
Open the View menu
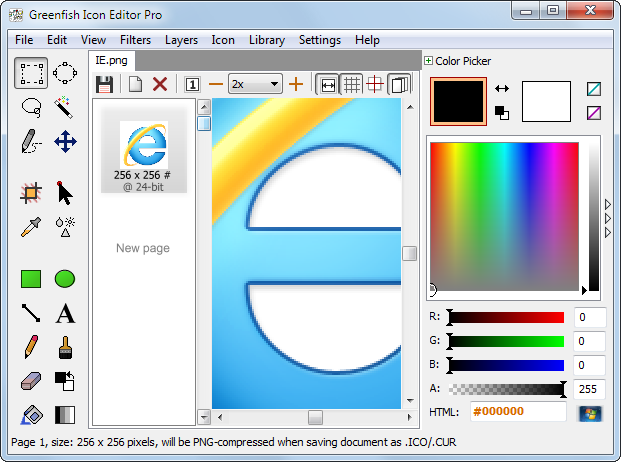click(93, 40)
